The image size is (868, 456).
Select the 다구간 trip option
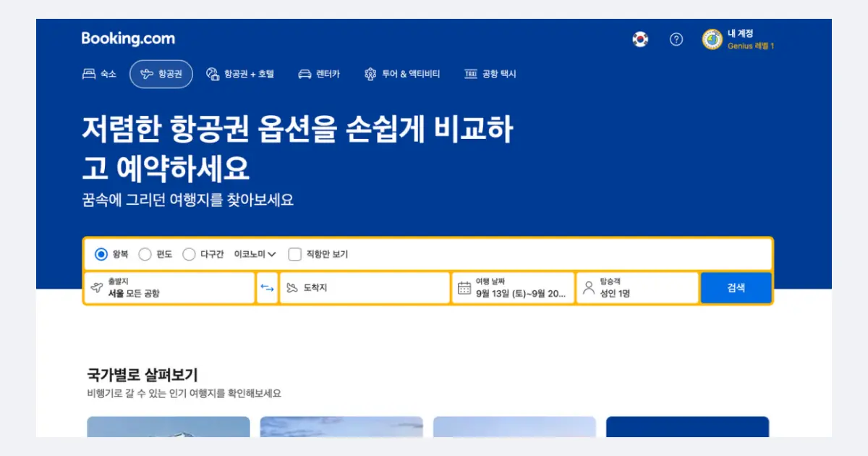(x=189, y=254)
